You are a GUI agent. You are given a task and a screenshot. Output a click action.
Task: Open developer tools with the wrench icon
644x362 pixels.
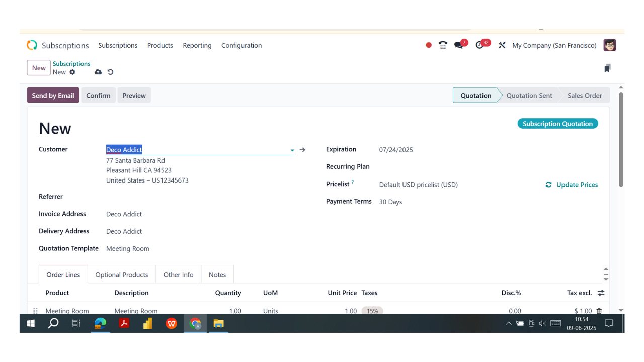502,45
